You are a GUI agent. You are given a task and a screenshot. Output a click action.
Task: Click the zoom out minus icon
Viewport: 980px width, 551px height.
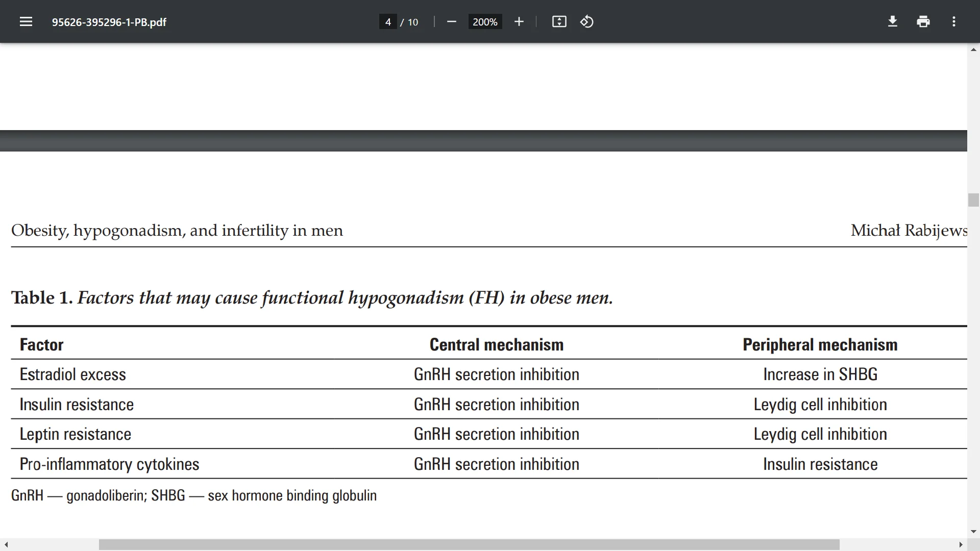point(451,21)
